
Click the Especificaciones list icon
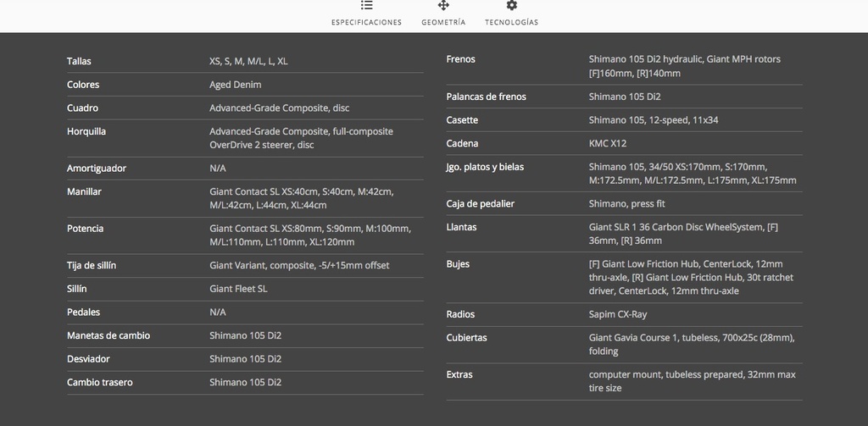(366, 6)
